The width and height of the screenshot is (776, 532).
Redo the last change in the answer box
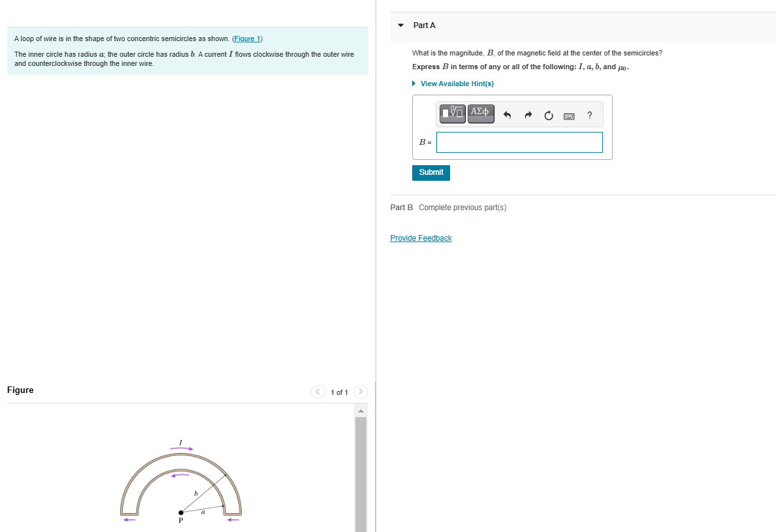pyautogui.click(x=528, y=114)
